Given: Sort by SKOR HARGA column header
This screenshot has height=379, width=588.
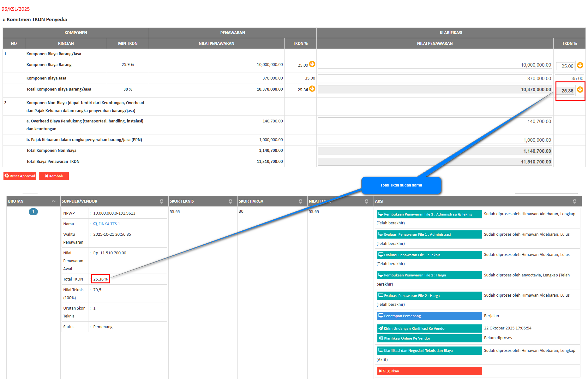Looking at the screenshot, I should tap(300, 201).
